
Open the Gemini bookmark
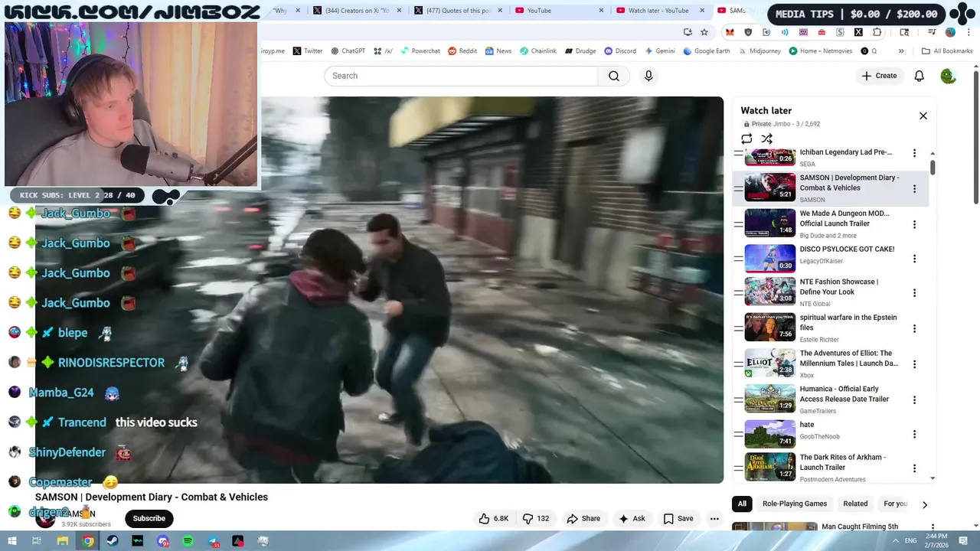tap(660, 51)
